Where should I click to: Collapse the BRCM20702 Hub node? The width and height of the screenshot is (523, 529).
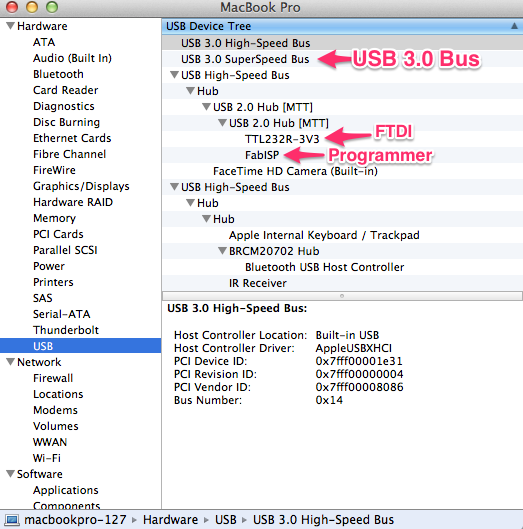[x=222, y=251]
